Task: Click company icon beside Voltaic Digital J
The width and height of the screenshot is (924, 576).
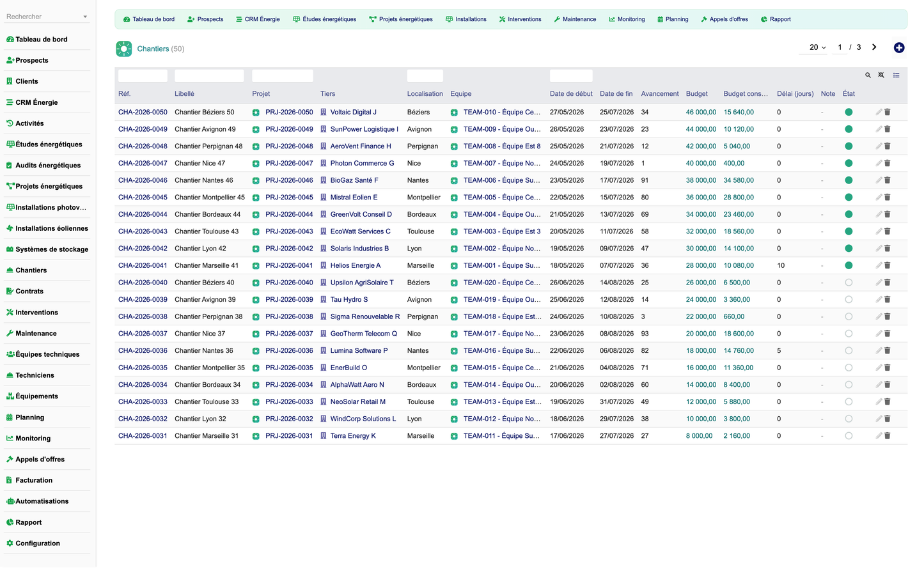Action: (x=324, y=113)
